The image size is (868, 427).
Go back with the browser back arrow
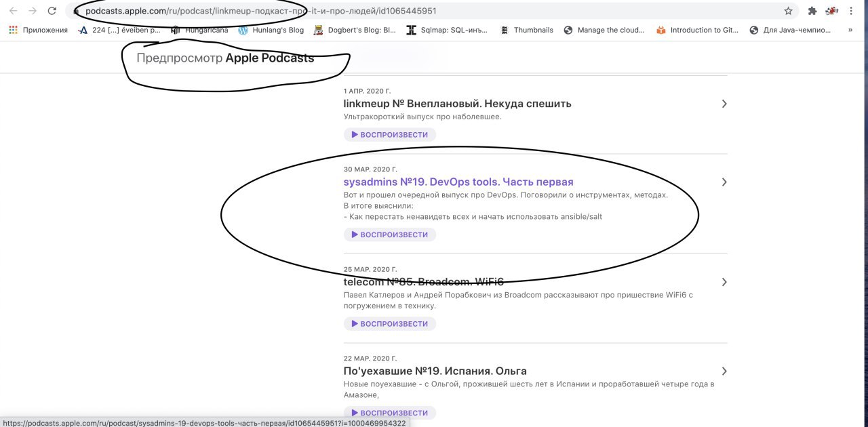coord(13,11)
